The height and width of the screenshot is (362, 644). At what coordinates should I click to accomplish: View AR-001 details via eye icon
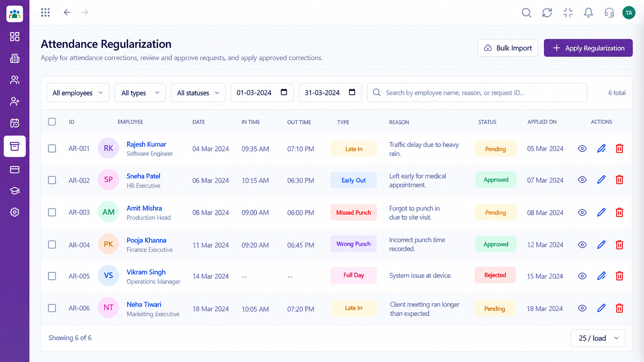click(x=582, y=148)
